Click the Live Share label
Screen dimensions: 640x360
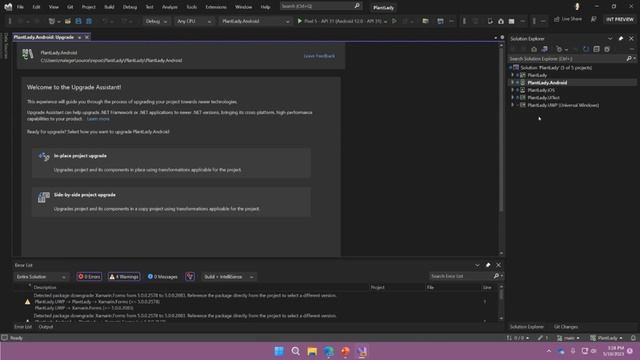pyautogui.click(x=571, y=19)
